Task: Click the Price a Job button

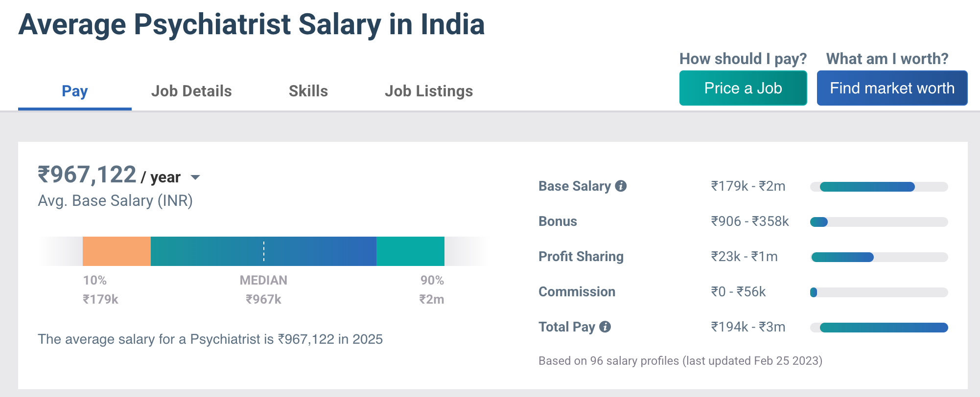Action: [x=743, y=88]
